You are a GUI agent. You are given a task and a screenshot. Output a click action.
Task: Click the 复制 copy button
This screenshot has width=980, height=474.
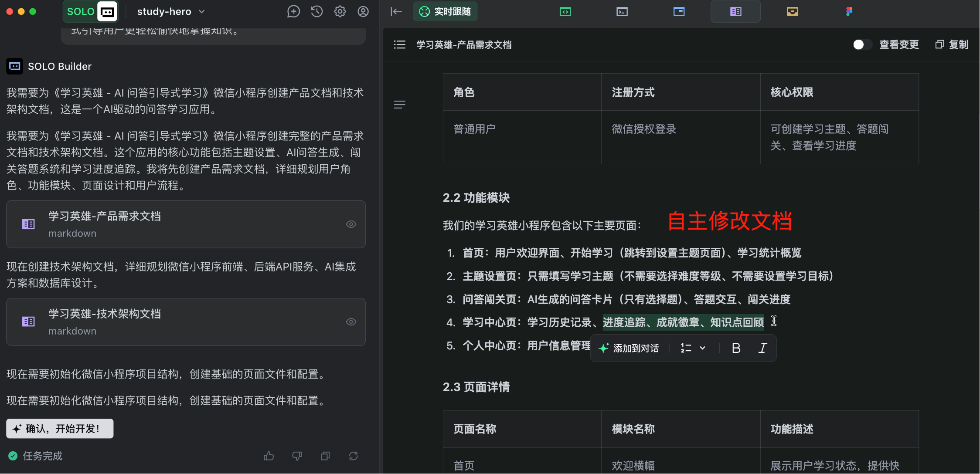pyautogui.click(x=952, y=44)
